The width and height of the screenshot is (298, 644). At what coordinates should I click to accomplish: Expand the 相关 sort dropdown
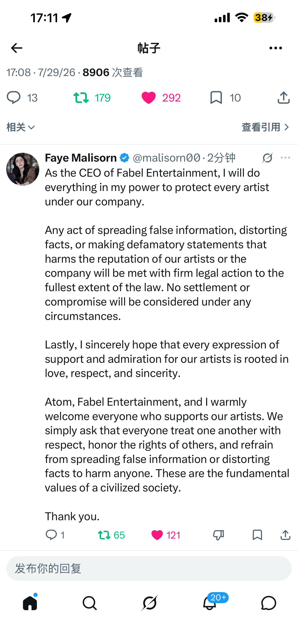click(x=20, y=127)
